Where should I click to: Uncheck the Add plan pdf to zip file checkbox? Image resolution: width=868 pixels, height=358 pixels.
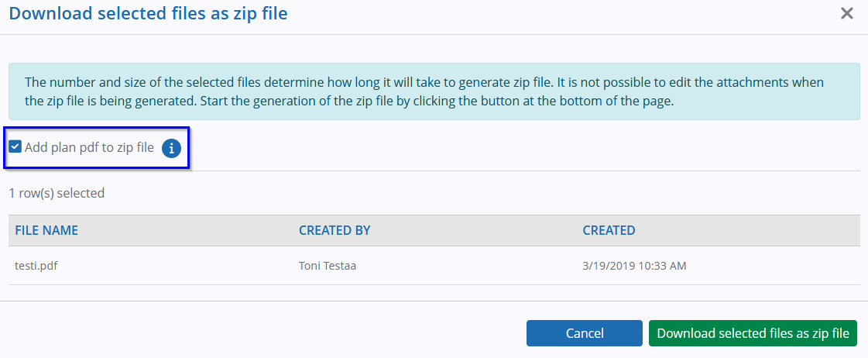tap(15, 147)
